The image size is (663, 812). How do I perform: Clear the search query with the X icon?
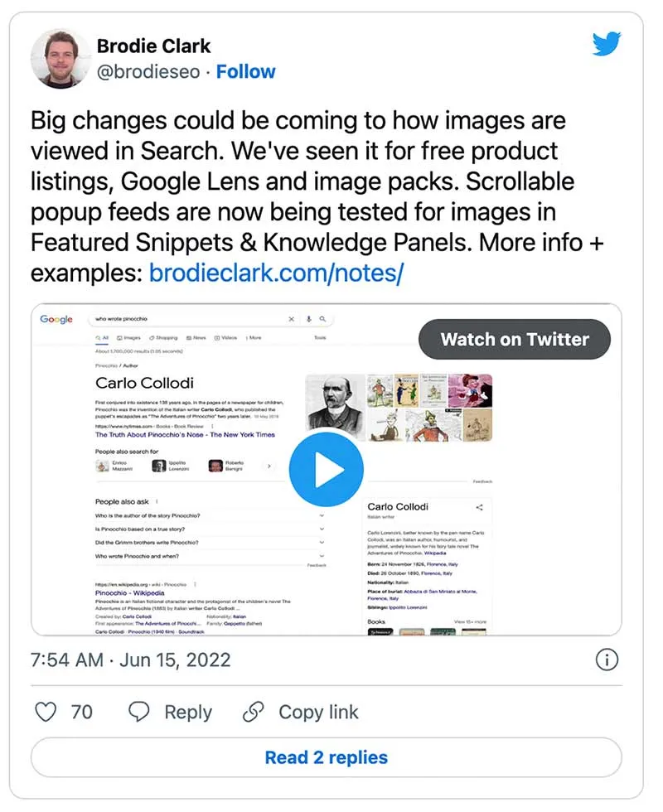(292, 318)
